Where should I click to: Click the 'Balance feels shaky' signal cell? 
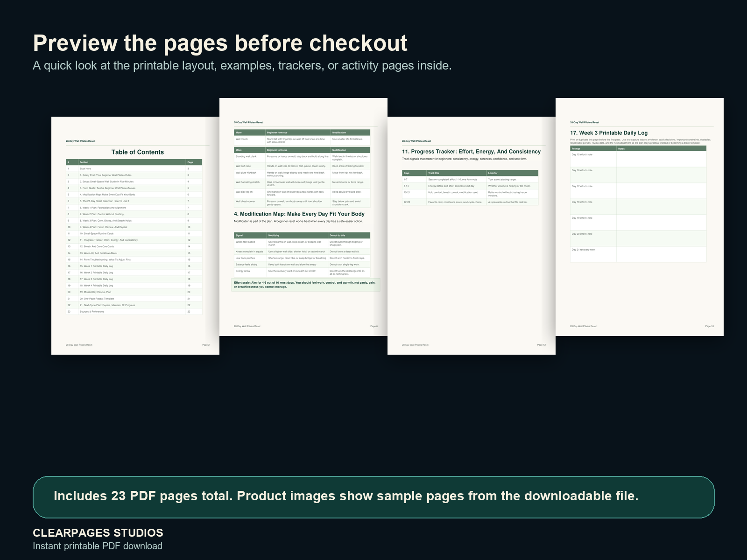(250, 265)
